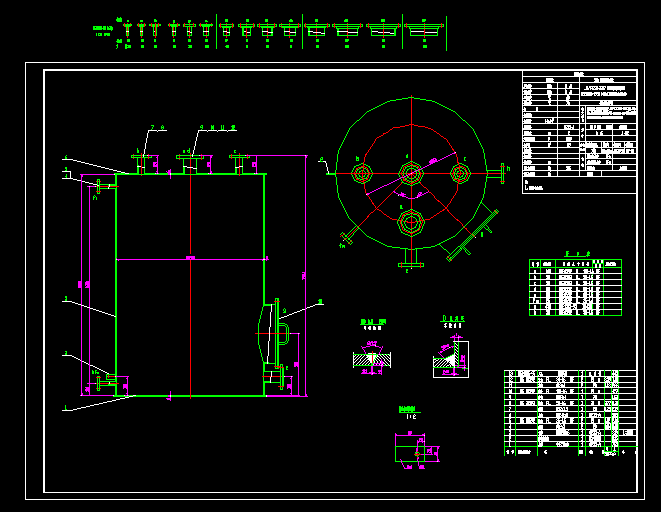661x512 pixels.
Task: Click the design data table at top right
Action: pos(580,132)
